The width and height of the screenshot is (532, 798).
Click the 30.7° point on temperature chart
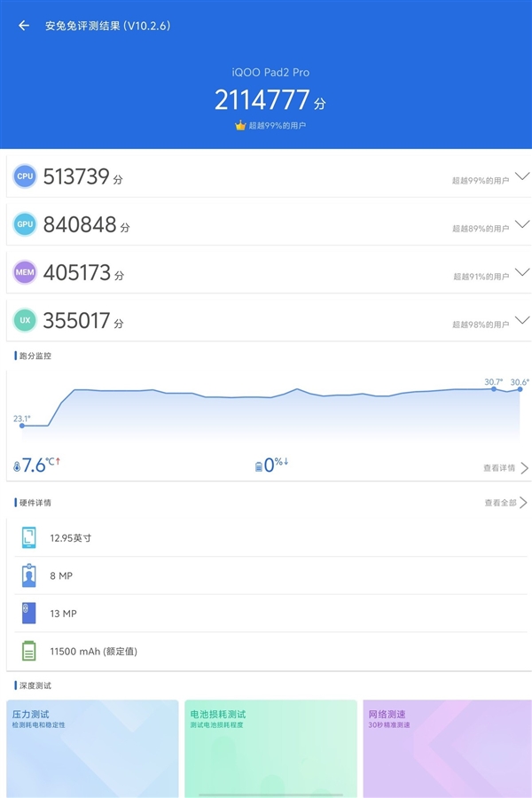pos(495,389)
